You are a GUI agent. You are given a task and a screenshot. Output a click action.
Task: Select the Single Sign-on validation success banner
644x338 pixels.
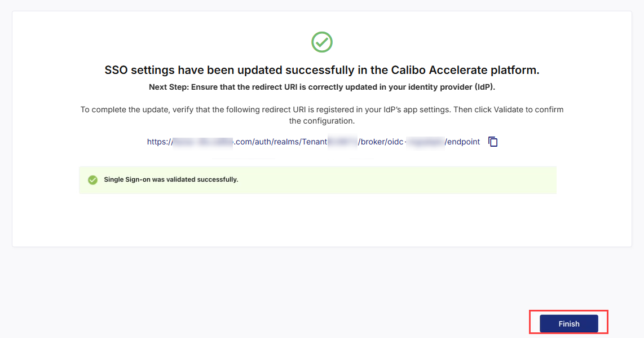point(317,179)
